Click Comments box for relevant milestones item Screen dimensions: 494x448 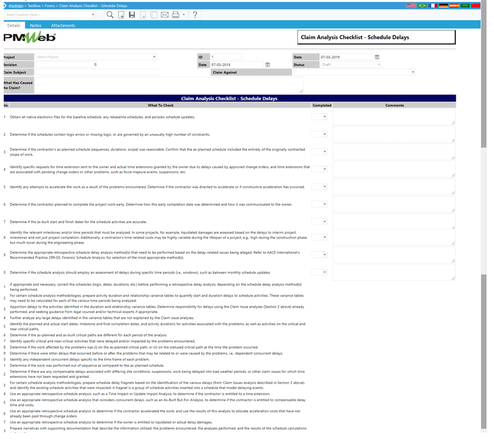coord(394,237)
